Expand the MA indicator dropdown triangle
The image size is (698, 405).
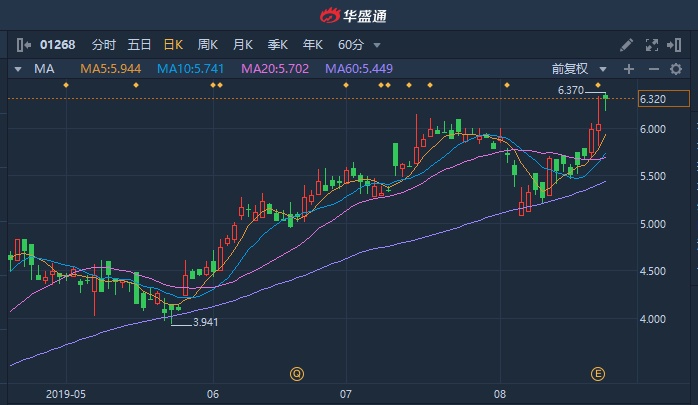[18, 69]
